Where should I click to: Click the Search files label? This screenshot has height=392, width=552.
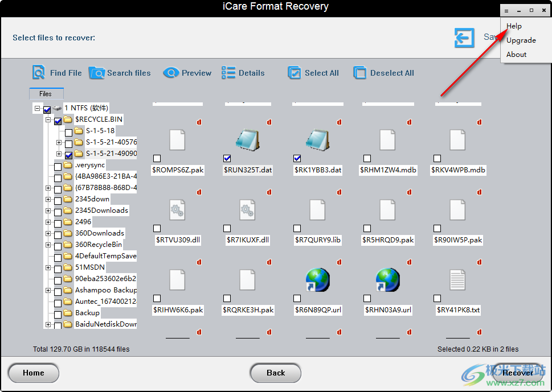coord(129,73)
